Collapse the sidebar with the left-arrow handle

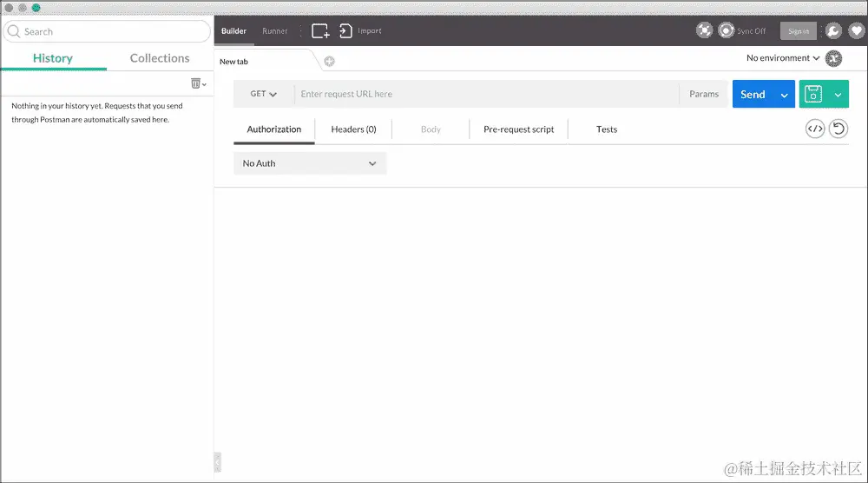point(218,462)
